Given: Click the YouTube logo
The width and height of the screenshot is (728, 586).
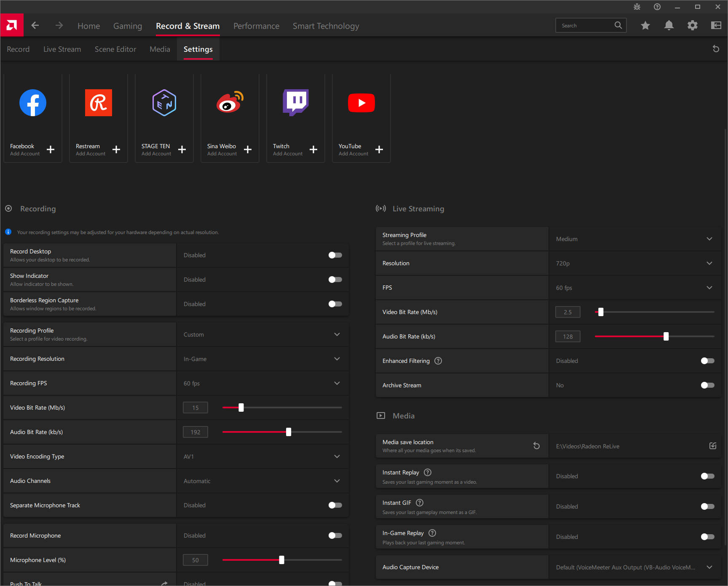Looking at the screenshot, I should (x=361, y=103).
